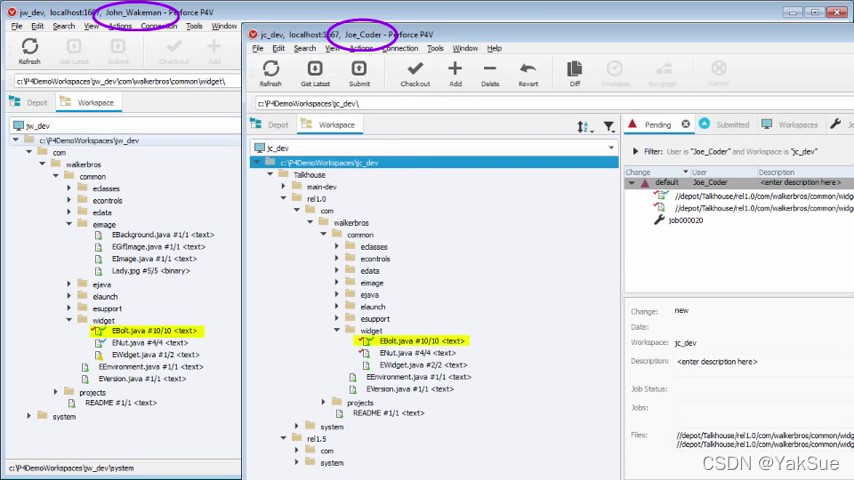This screenshot has height=480, width=854.
Task: Click the Revert arrow icon in jc_dev toolbar
Action: [528, 69]
